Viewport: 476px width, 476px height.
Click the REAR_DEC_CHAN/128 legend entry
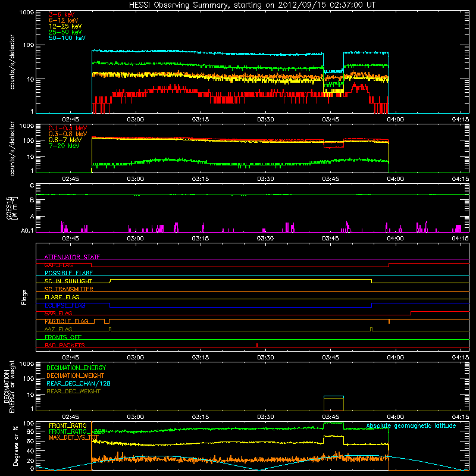click(79, 383)
